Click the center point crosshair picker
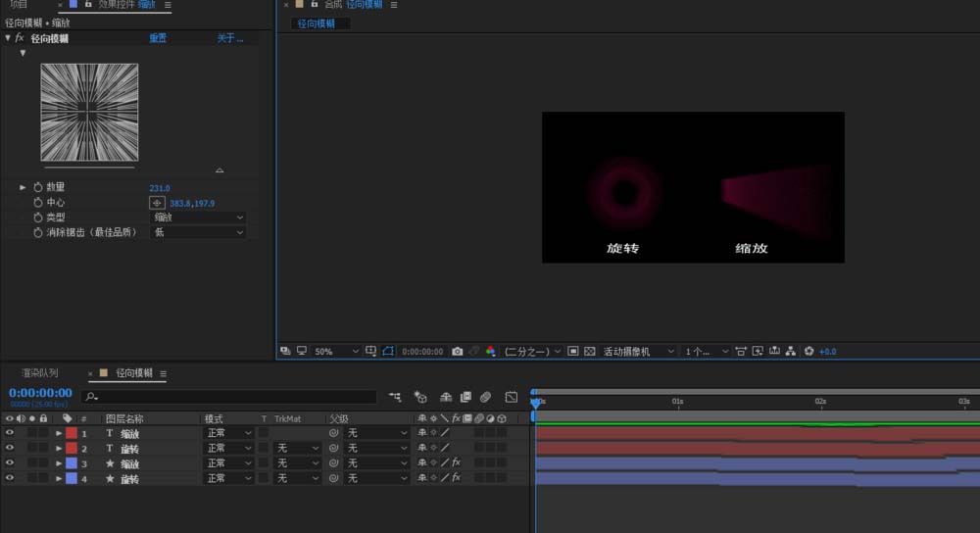 [157, 203]
